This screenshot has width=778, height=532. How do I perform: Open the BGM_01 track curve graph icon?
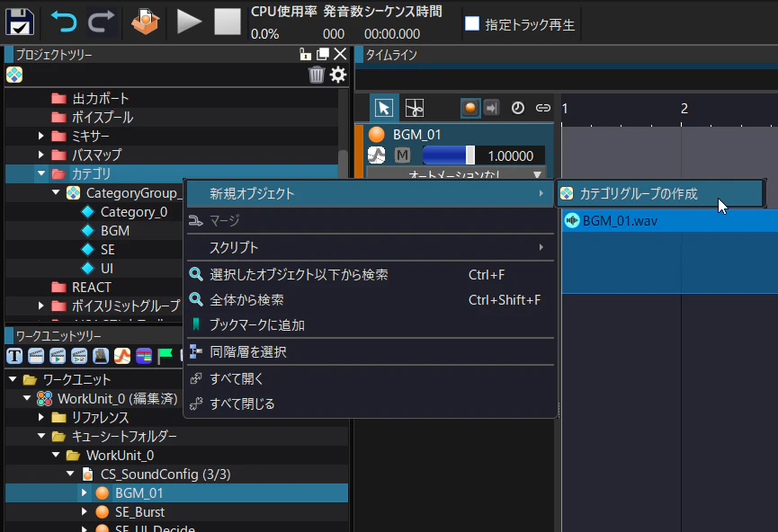point(377,155)
